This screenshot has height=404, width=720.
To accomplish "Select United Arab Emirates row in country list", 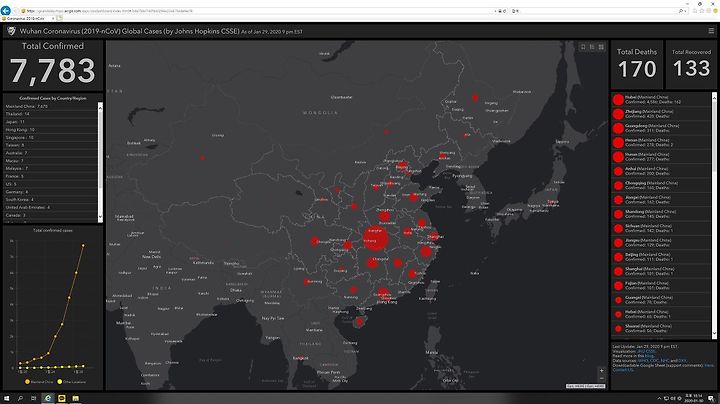I will coord(51,208).
